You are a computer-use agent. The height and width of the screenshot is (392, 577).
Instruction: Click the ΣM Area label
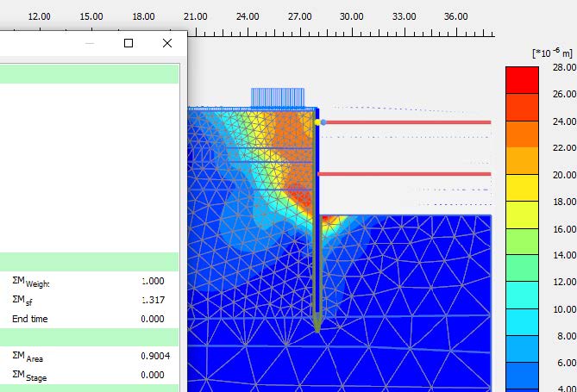coord(28,357)
